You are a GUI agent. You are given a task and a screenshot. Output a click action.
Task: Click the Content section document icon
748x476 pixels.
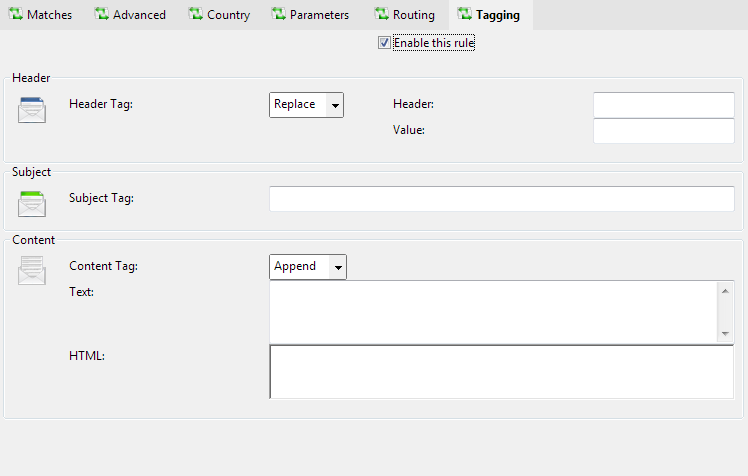(32, 270)
